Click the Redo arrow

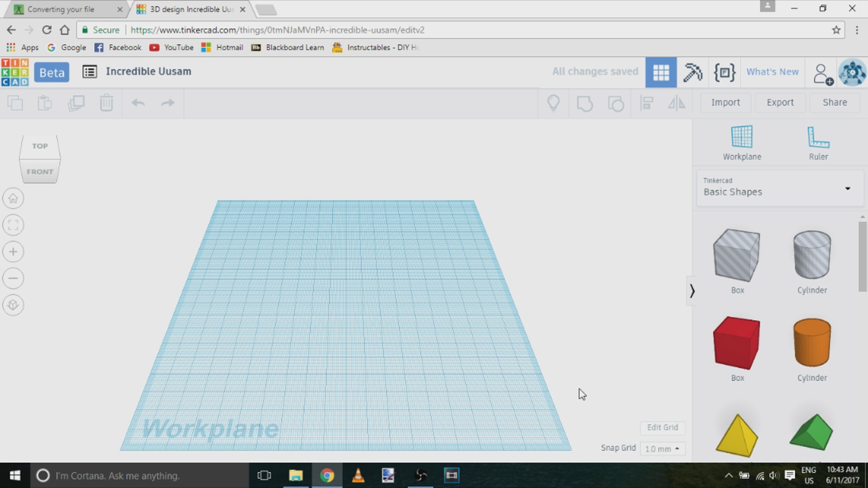click(x=168, y=103)
